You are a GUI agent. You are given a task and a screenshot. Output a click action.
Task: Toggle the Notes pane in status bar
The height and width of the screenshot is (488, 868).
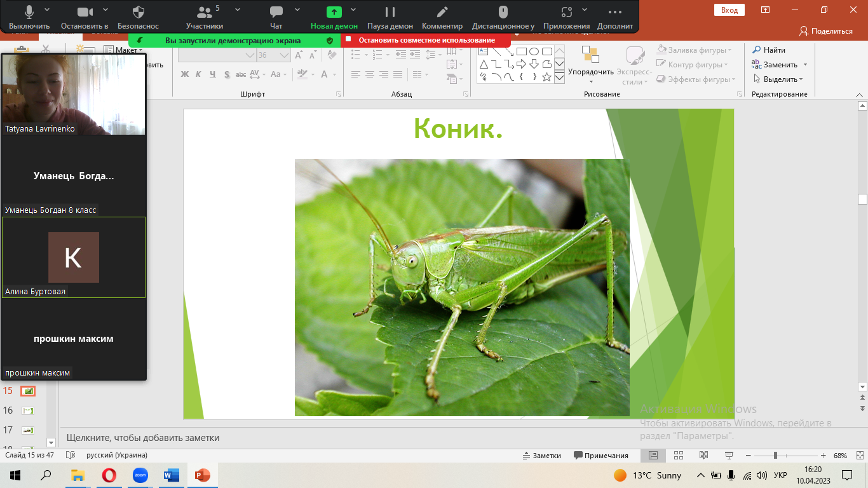[541, 456]
